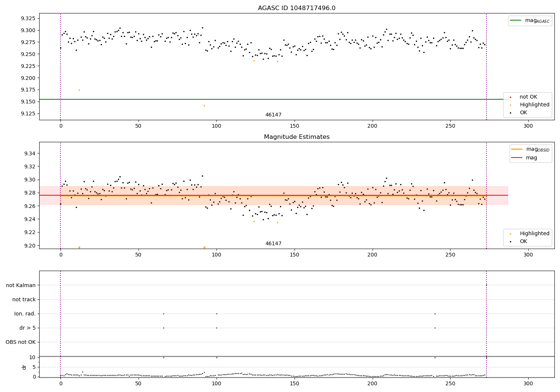Click the 'not track' axis label
The width and height of the screenshot is (560, 392).
coord(24,299)
